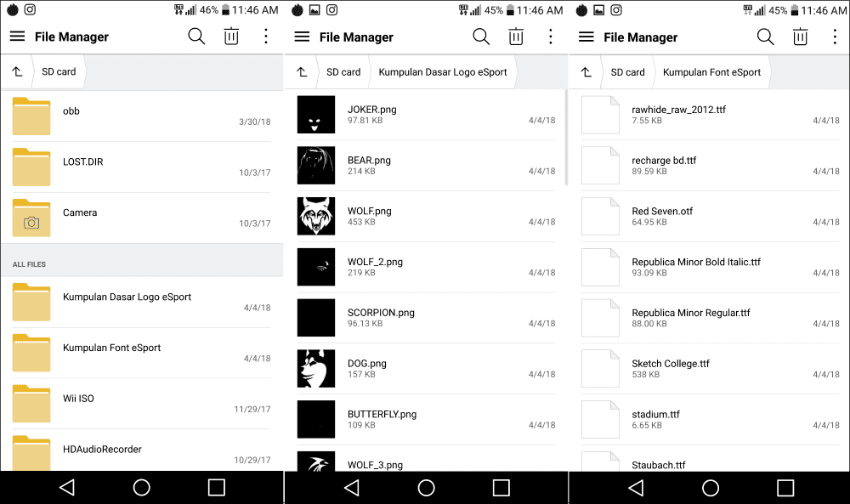The width and height of the screenshot is (850, 504).
Task: Tap search icon in Logo eSport screen
Action: coord(481,37)
